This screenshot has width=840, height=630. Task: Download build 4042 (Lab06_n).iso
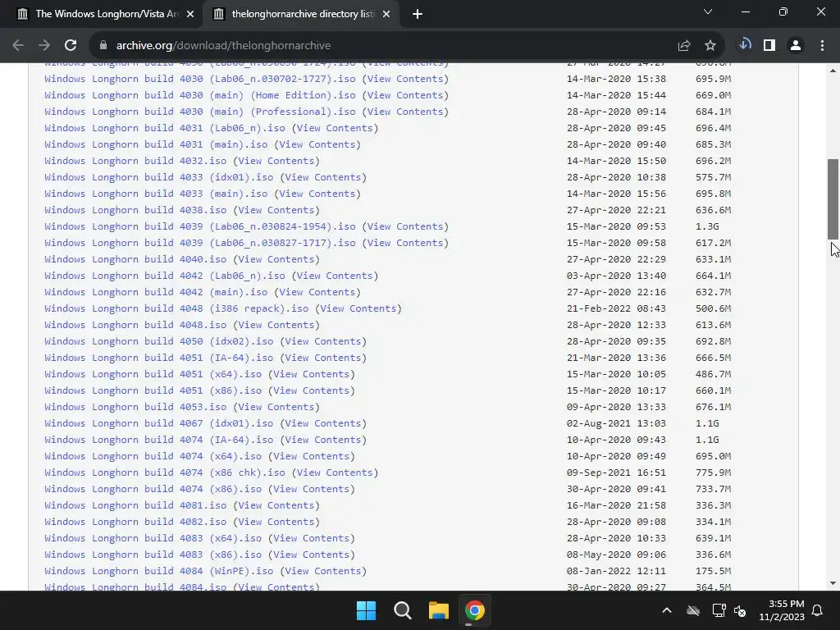164,276
